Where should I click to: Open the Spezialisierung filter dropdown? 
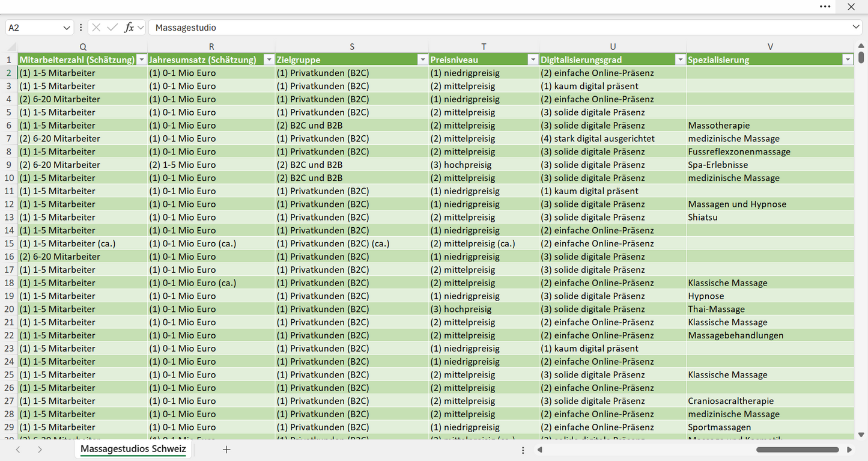pyautogui.click(x=848, y=60)
